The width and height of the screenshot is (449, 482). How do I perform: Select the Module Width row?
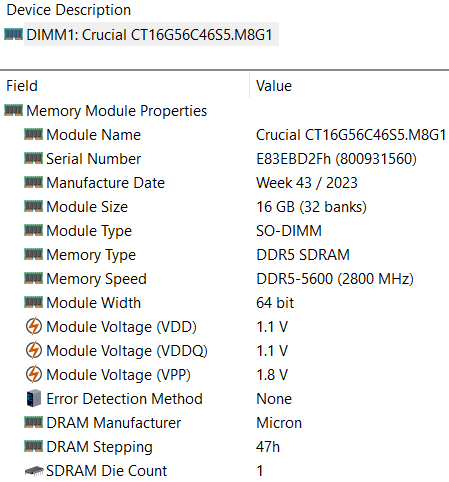point(224,303)
